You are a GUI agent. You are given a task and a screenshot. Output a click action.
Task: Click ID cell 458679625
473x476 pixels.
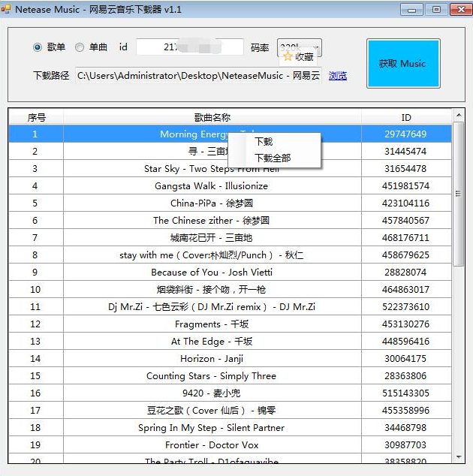pos(406,255)
